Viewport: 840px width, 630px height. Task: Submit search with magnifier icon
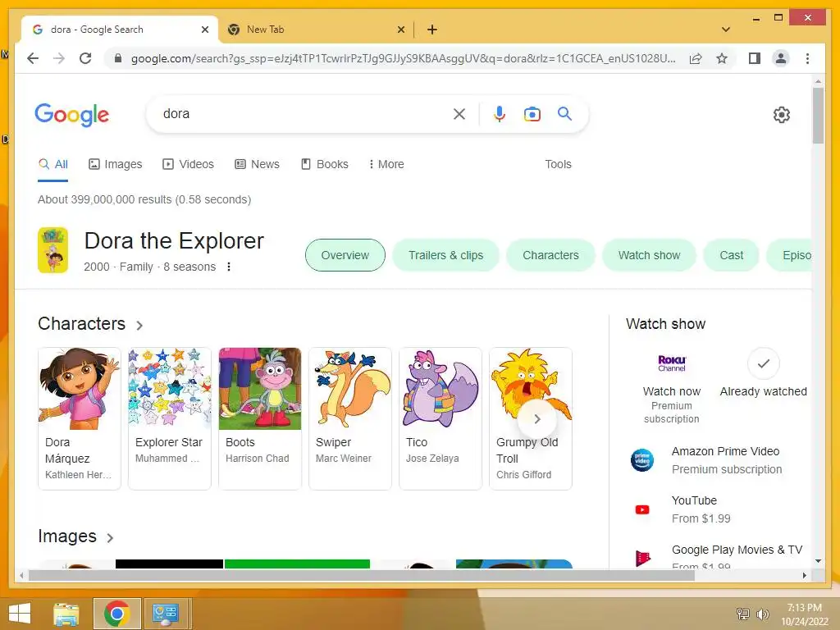click(564, 113)
